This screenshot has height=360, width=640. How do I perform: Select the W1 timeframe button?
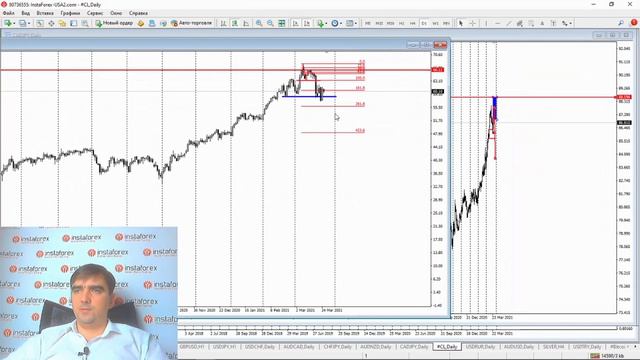pos(435,23)
